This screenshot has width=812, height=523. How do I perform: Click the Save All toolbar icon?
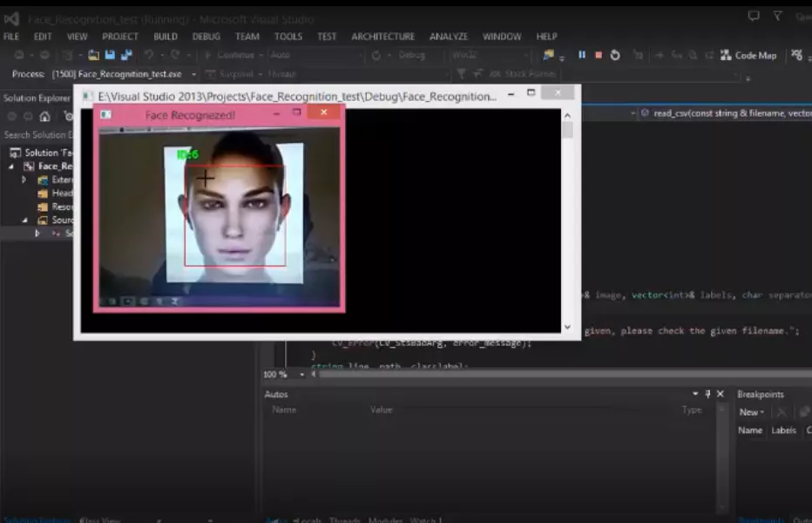click(x=125, y=55)
